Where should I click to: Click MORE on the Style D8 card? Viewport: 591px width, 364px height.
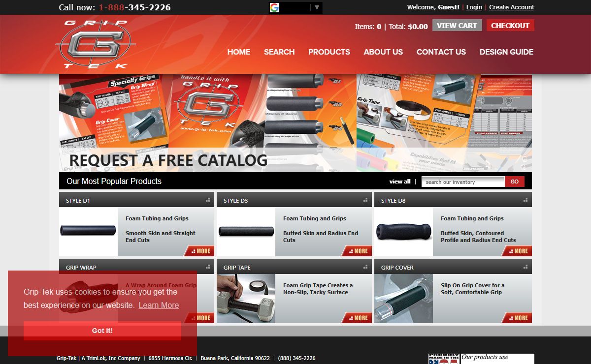pyautogui.click(x=518, y=251)
